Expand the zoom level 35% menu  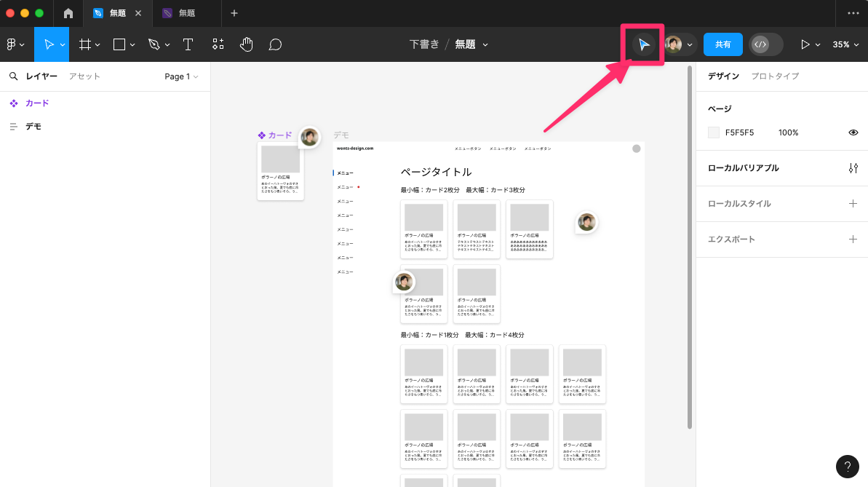click(x=845, y=44)
